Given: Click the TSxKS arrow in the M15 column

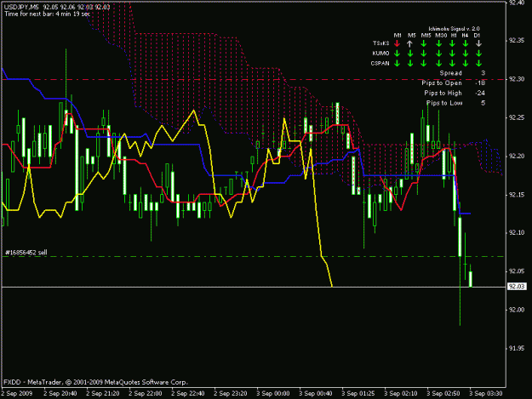Looking at the screenshot, I should click(x=424, y=43).
